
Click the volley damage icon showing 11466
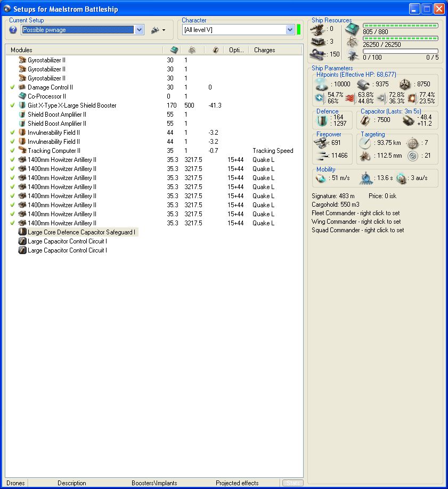coord(322,156)
